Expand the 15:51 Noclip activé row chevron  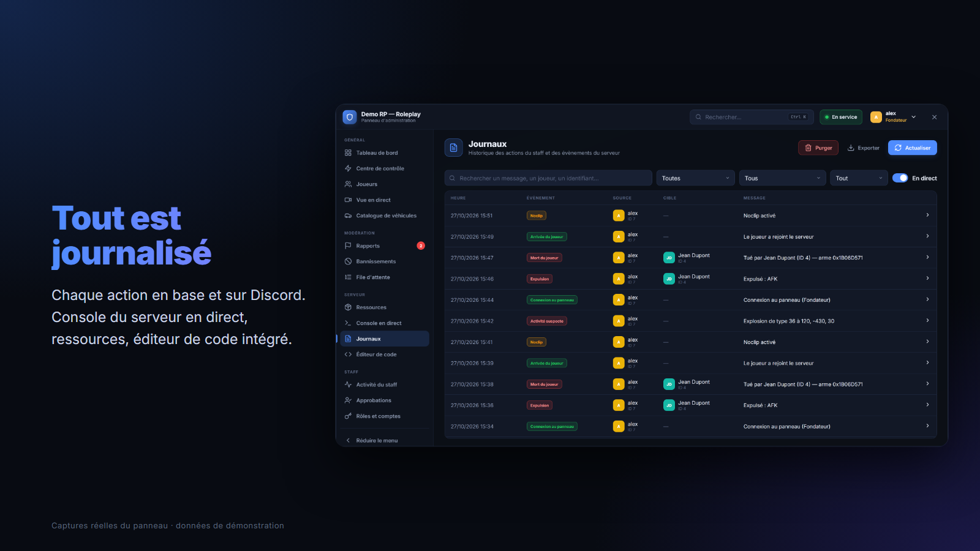pos(927,215)
